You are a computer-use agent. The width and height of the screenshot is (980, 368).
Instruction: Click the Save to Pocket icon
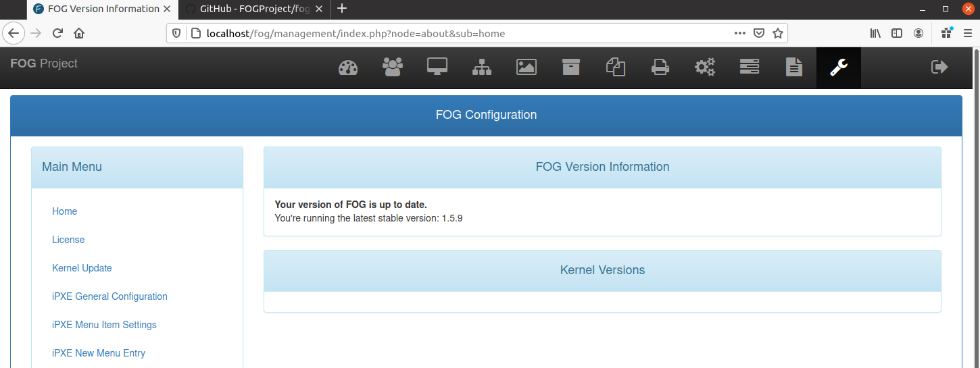point(759,33)
